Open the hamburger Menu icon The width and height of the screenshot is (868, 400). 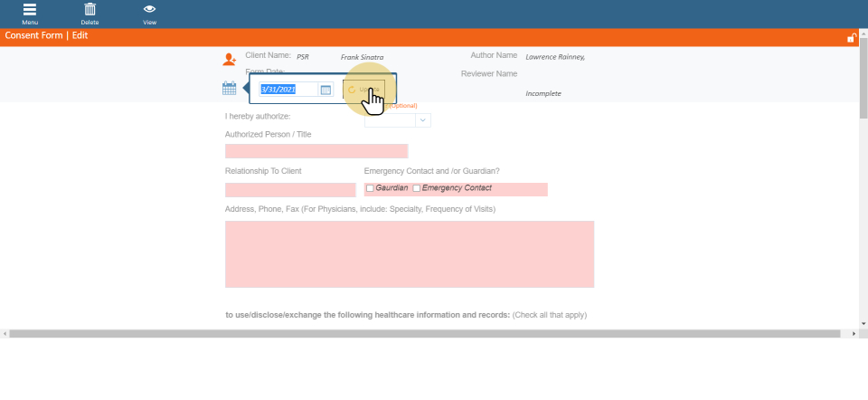pyautogui.click(x=30, y=10)
